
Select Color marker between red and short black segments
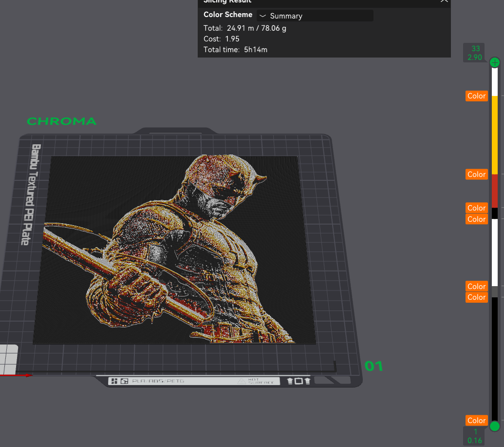pos(477,208)
